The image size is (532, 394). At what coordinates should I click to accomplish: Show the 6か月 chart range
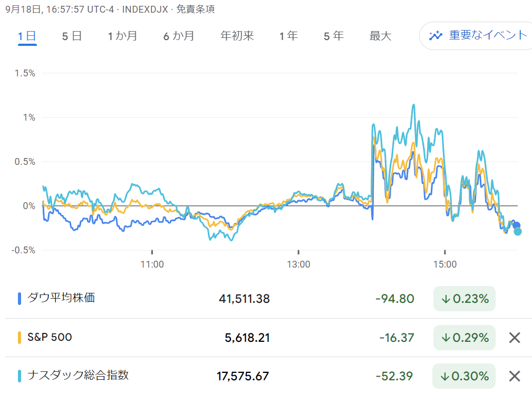(x=179, y=36)
